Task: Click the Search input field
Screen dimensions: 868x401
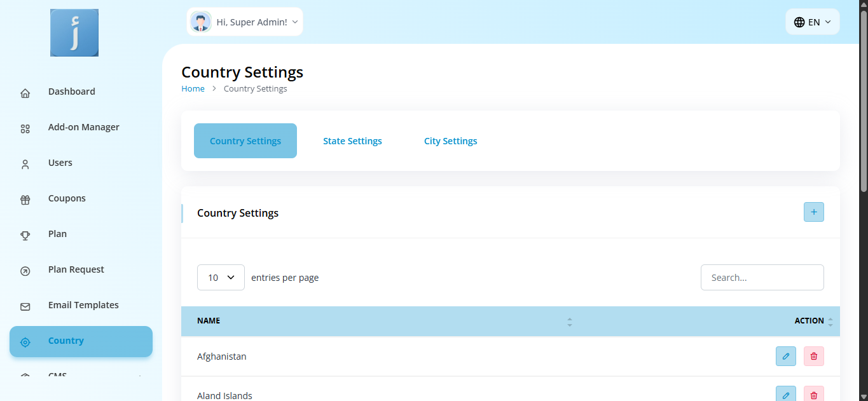Action: 762,278
